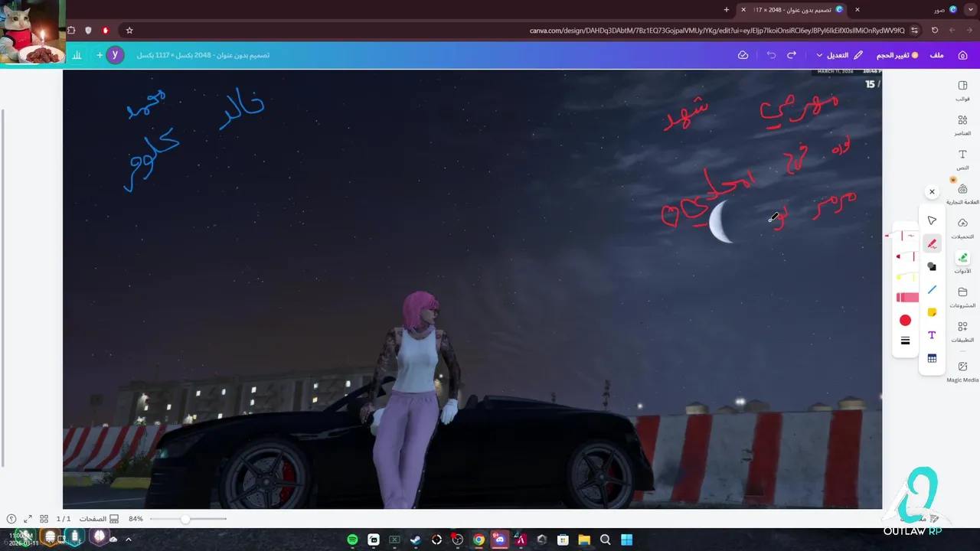Open File Explorer from the taskbar

[x=584, y=540]
